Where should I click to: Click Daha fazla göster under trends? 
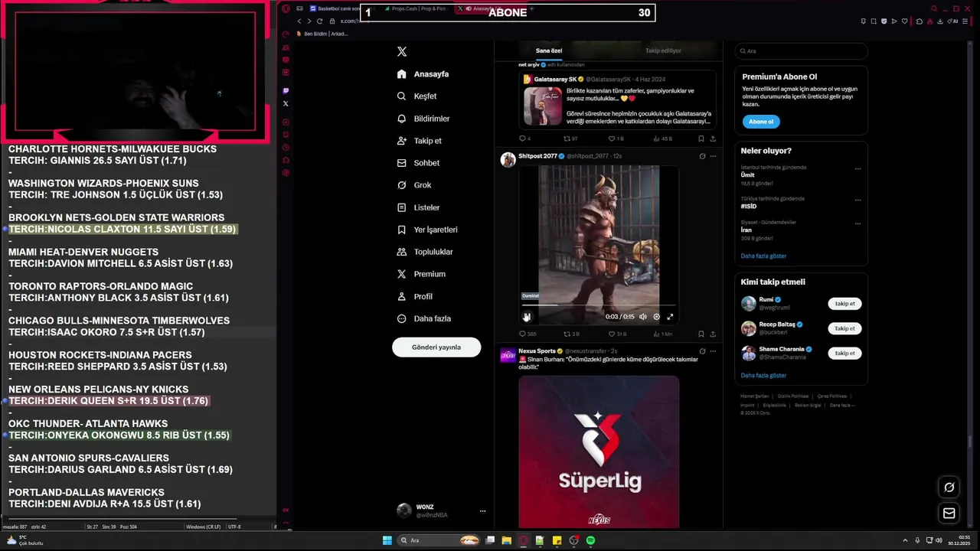[763, 256]
